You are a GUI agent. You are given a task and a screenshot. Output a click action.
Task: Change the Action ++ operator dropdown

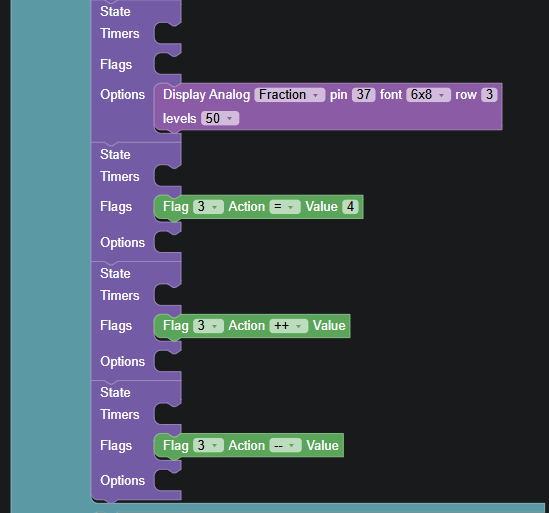point(289,326)
